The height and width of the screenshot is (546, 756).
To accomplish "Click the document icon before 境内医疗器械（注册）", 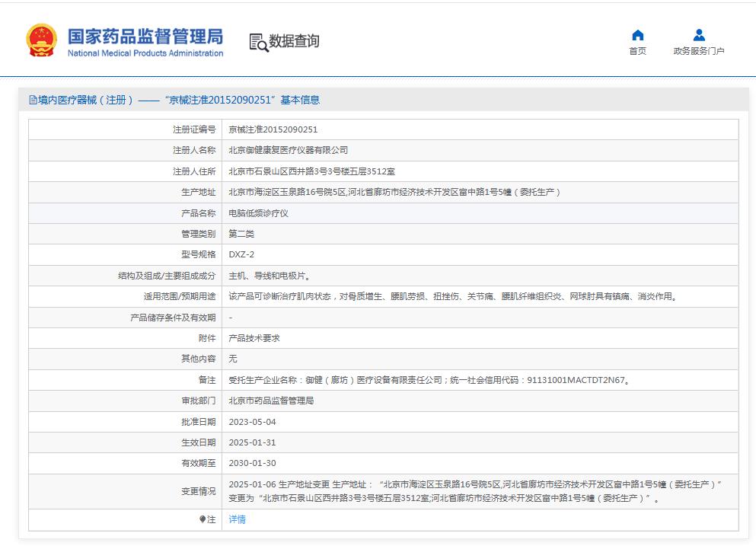I will click(30, 99).
